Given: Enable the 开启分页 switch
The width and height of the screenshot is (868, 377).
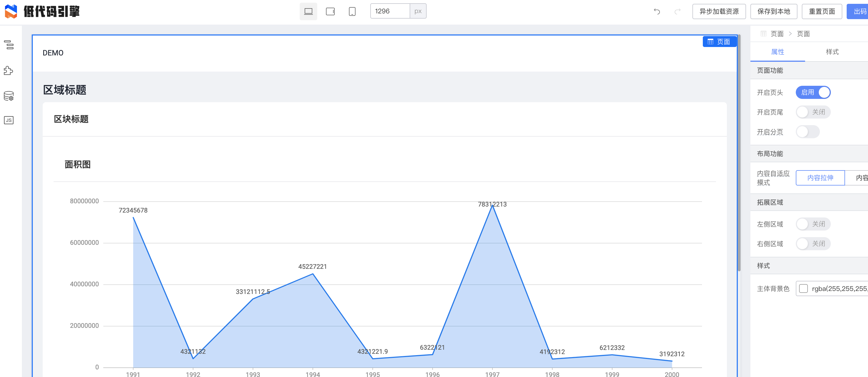Looking at the screenshot, I should (x=807, y=132).
